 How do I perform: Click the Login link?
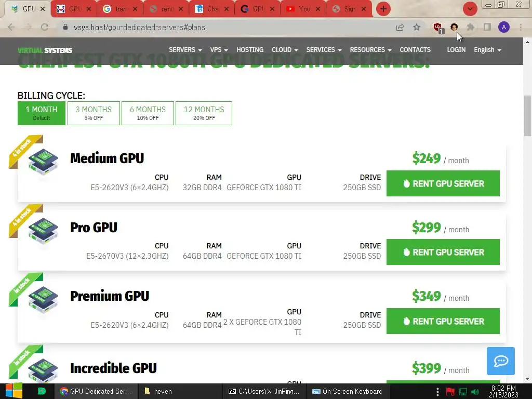(x=456, y=50)
